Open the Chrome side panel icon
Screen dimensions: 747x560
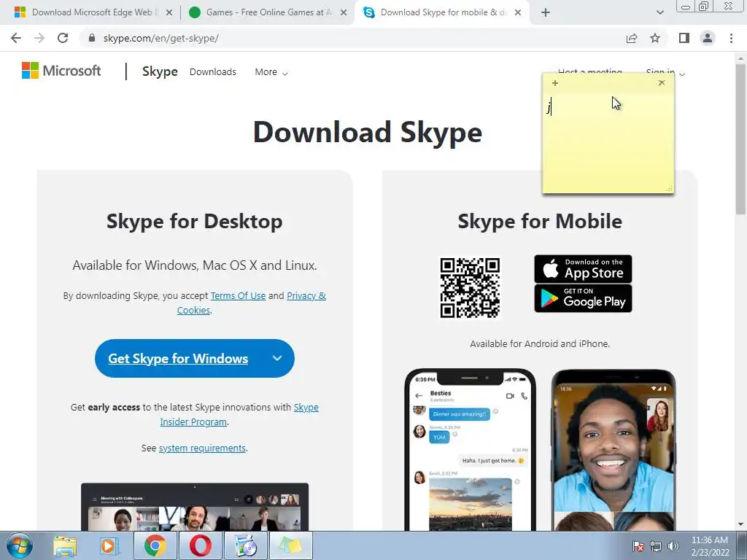click(x=684, y=38)
